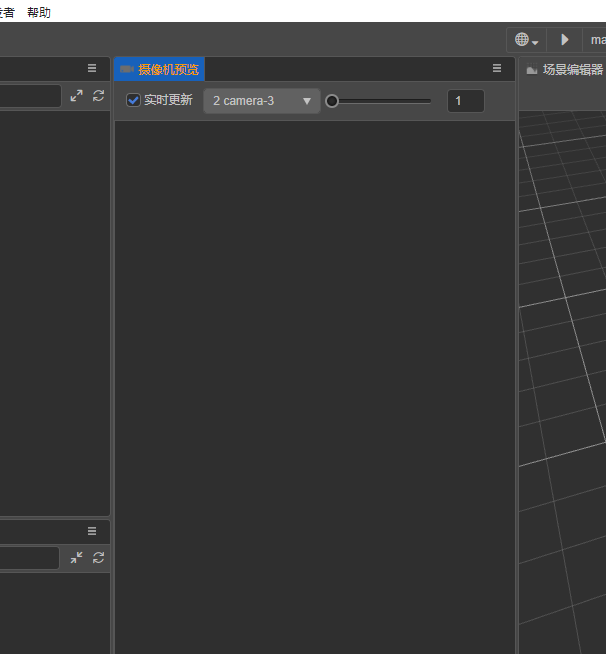Click the collapse-all arrows icon in lower panel
This screenshot has width=606, height=654.
(76, 558)
